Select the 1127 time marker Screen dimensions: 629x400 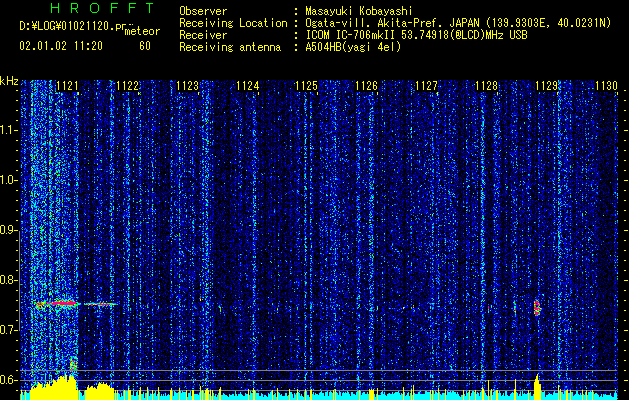[x=426, y=86]
